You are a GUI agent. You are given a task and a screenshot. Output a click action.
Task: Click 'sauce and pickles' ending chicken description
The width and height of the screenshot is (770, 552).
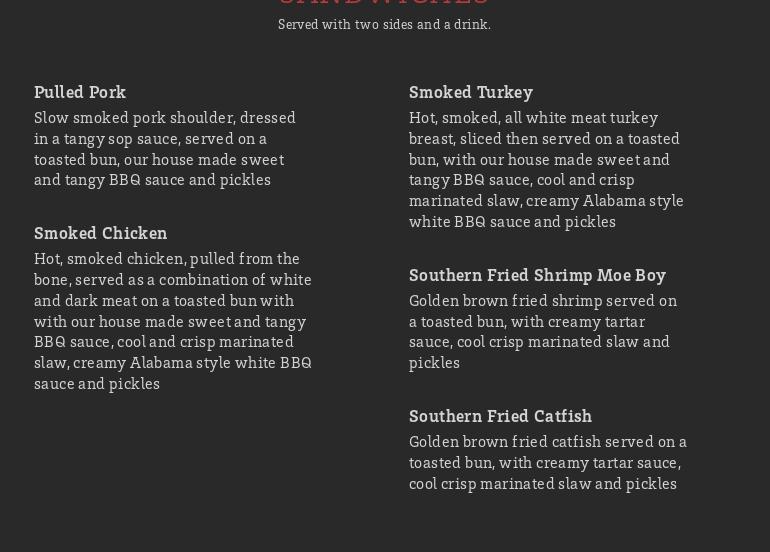click(x=97, y=384)
